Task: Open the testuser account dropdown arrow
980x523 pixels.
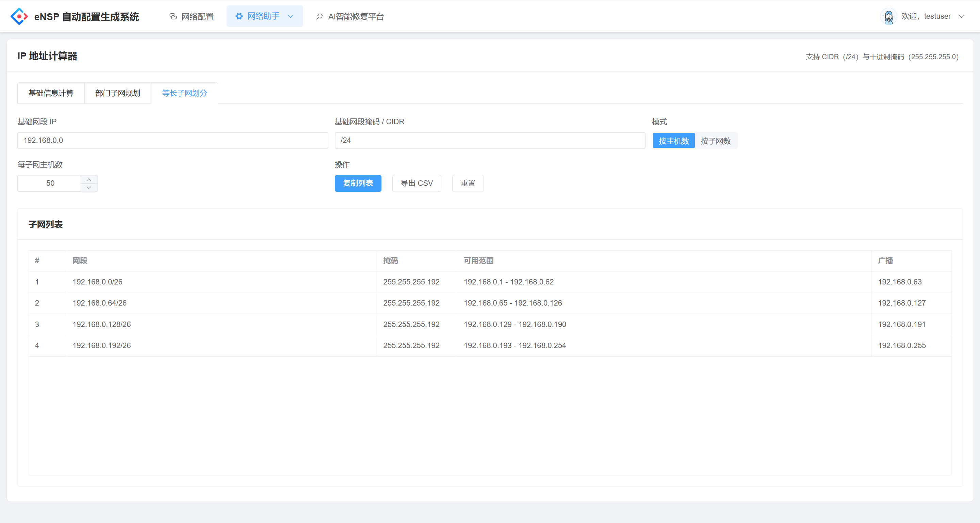Action: 961,16
